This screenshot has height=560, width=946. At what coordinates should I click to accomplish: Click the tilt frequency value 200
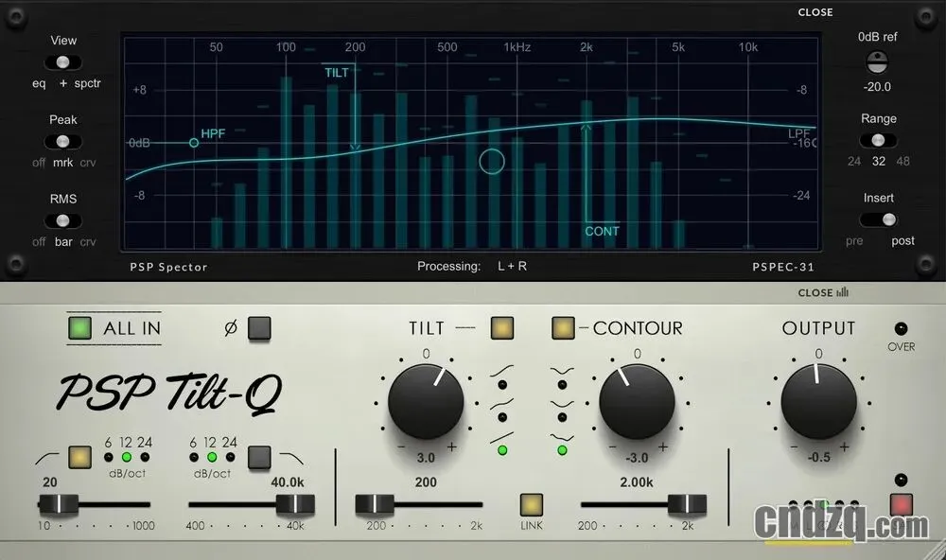point(426,482)
